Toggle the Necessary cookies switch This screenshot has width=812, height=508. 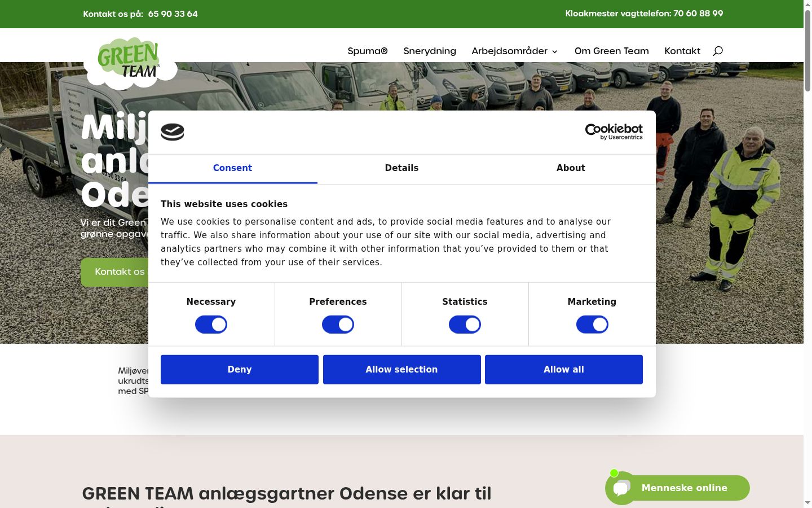click(211, 325)
